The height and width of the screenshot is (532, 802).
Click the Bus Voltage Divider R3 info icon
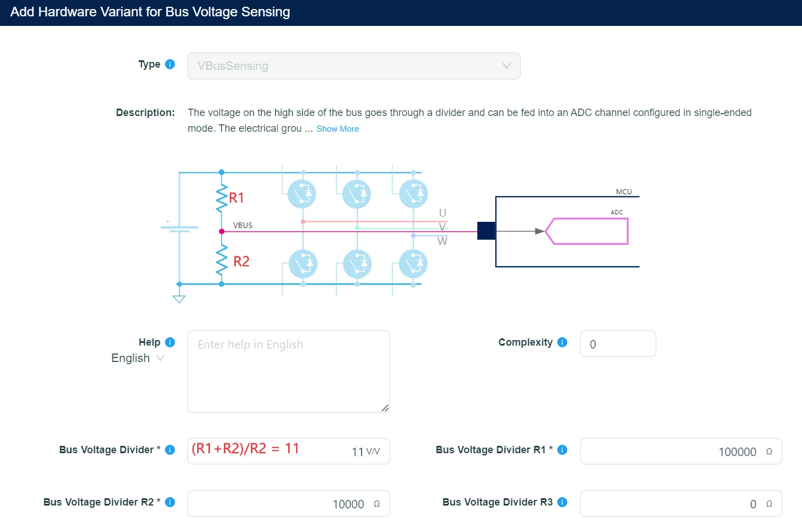562,502
